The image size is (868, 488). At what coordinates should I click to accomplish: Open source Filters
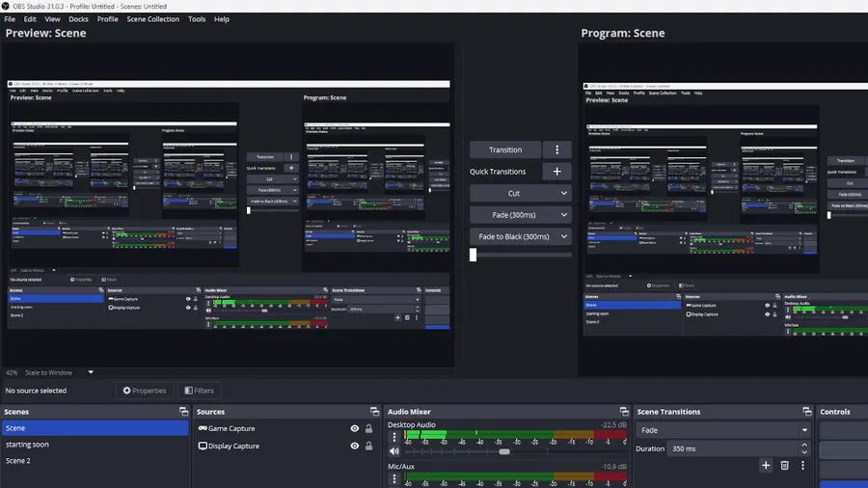(199, 391)
